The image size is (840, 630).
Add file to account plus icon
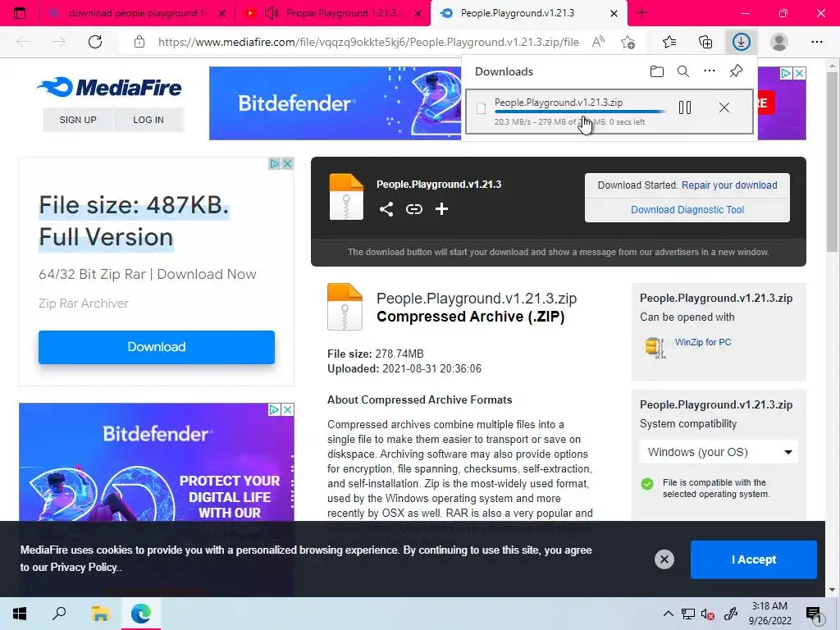click(x=441, y=209)
